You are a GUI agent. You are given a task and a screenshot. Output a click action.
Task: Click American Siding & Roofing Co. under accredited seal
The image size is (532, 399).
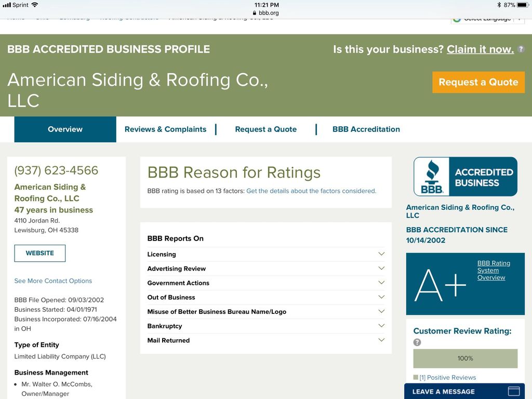tap(460, 211)
